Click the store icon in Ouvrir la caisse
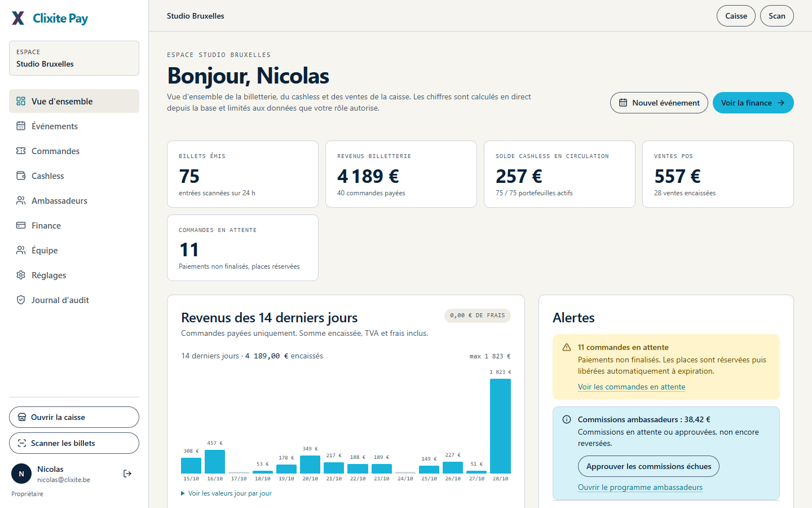The height and width of the screenshot is (508, 812). point(22,417)
